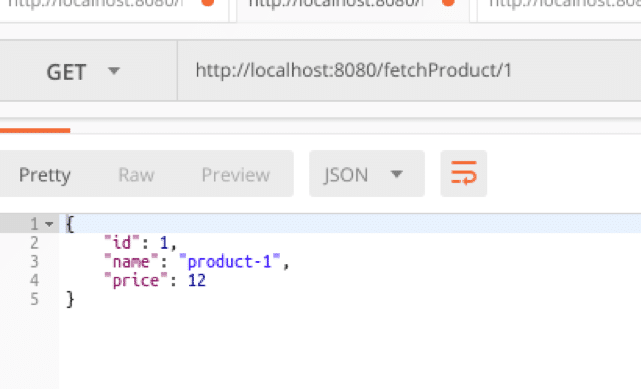Open the JSON format dropdown
The image size is (641, 389).
[367, 174]
